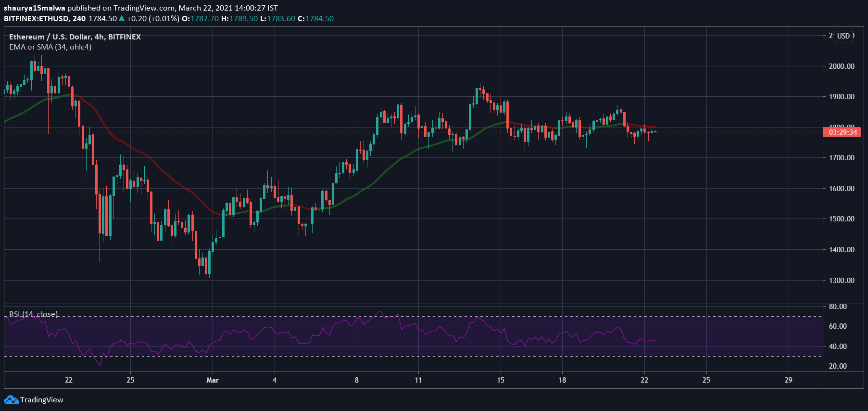
Task: Click the high value H:1789.50
Action: (x=239, y=19)
